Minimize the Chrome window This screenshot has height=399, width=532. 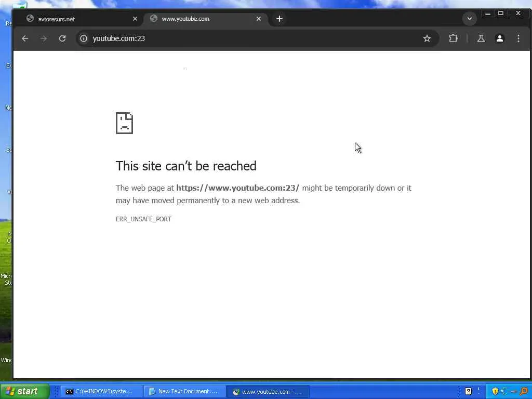pyautogui.click(x=488, y=14)
